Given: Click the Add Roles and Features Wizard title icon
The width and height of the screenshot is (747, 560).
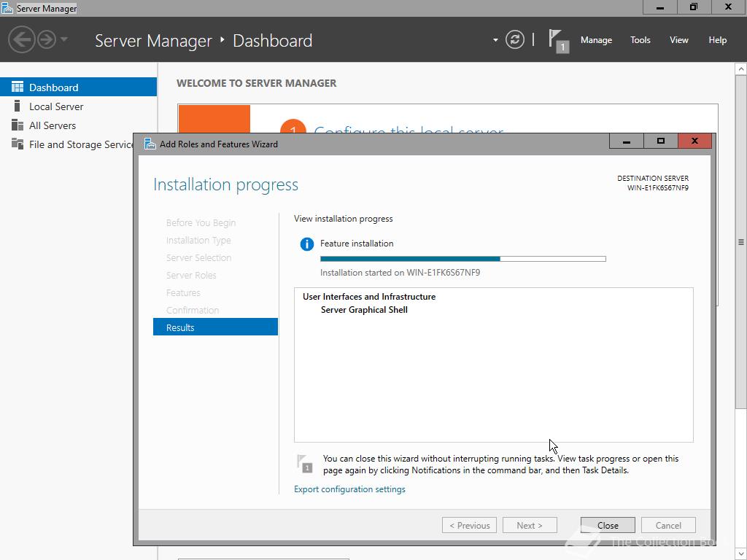Looking at the screenshot, I should (150, 144).
